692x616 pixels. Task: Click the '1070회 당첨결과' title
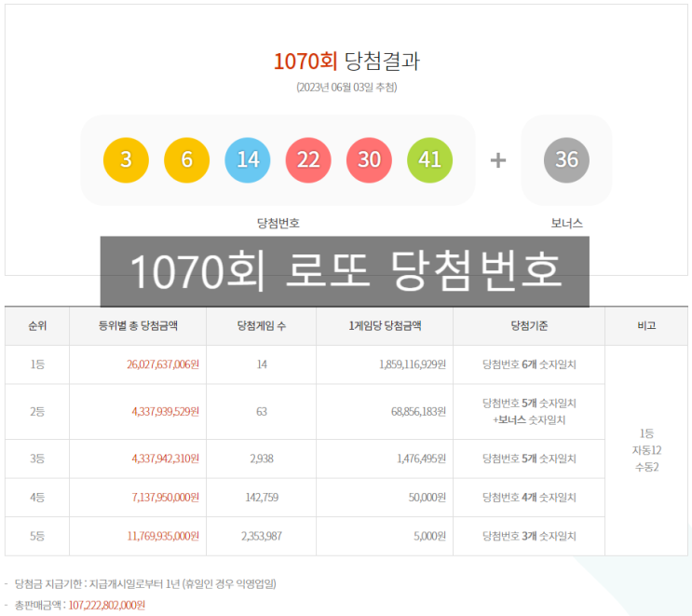[x=346, y=61]
